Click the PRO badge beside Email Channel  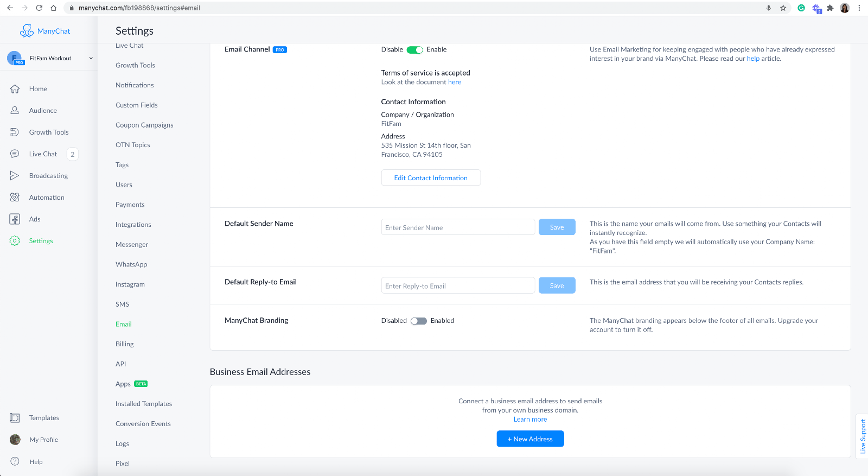tap(280, 50)
